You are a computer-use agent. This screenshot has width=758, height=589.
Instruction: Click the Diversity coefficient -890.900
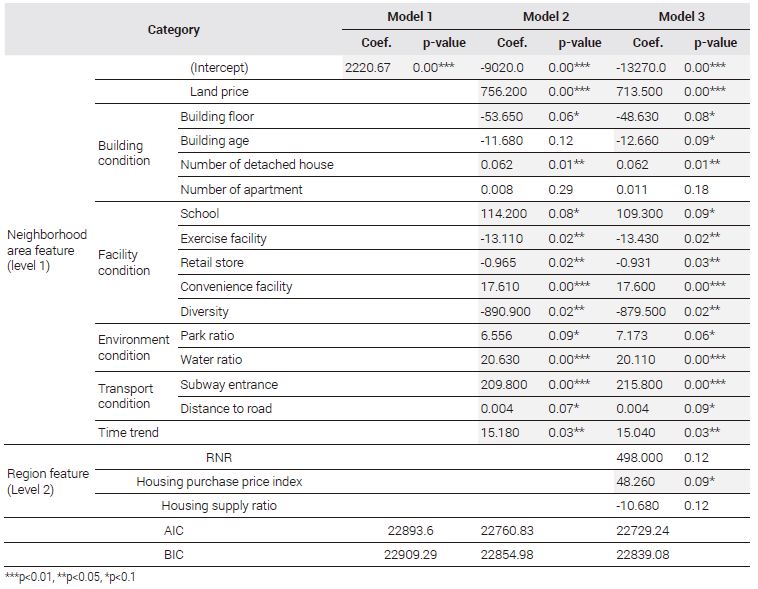(505, 312)
